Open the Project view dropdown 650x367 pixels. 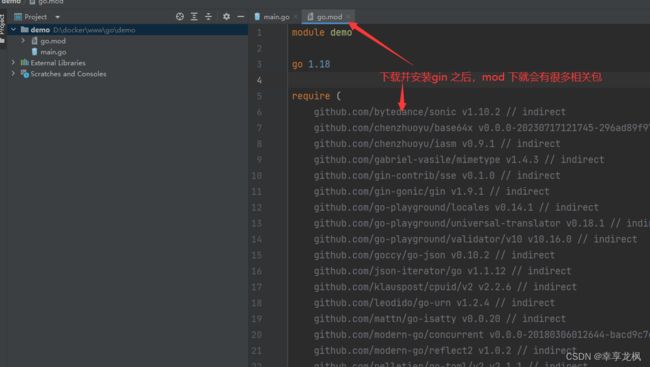tap(57, 17)
